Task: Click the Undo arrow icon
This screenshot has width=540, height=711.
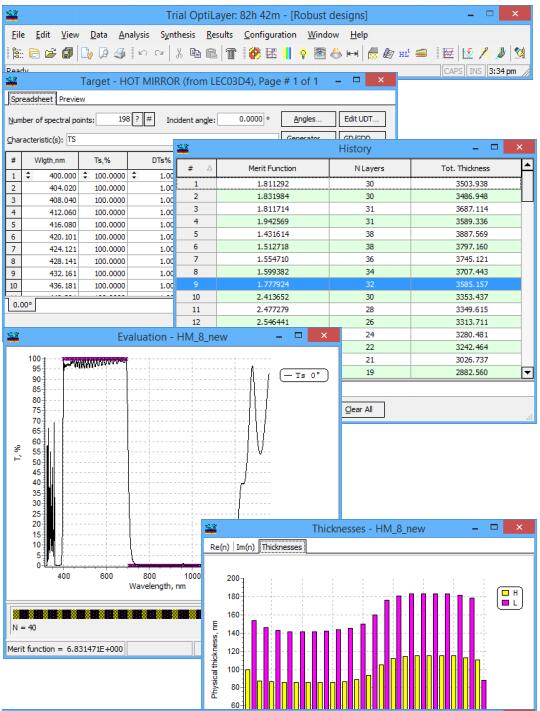Action: 143,54
